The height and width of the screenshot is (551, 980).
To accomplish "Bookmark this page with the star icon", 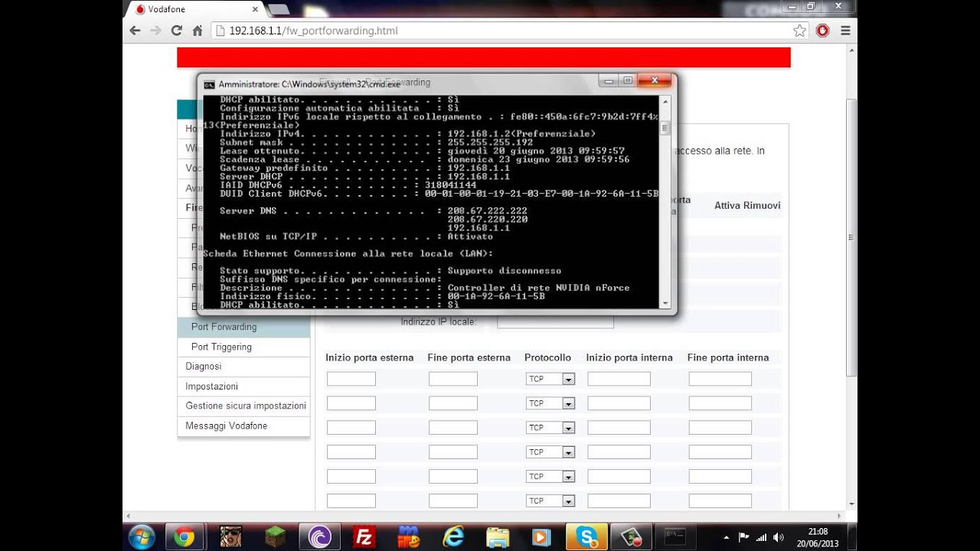I will point(799,31).
